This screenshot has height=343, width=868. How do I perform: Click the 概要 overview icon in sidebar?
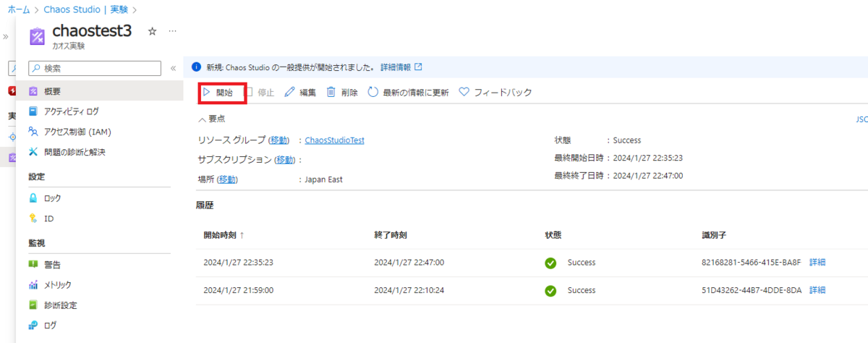pyautogui.click(x=33, y=91)
